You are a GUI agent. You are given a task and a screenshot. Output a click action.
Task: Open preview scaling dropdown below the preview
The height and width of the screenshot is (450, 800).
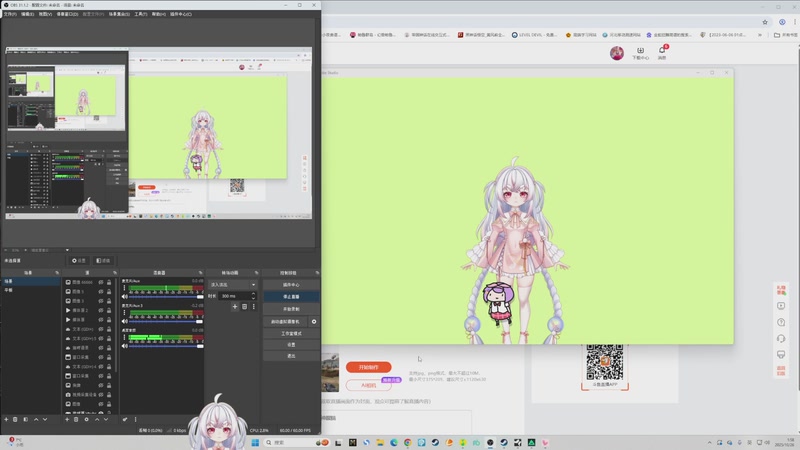click(x=67, y=250)
